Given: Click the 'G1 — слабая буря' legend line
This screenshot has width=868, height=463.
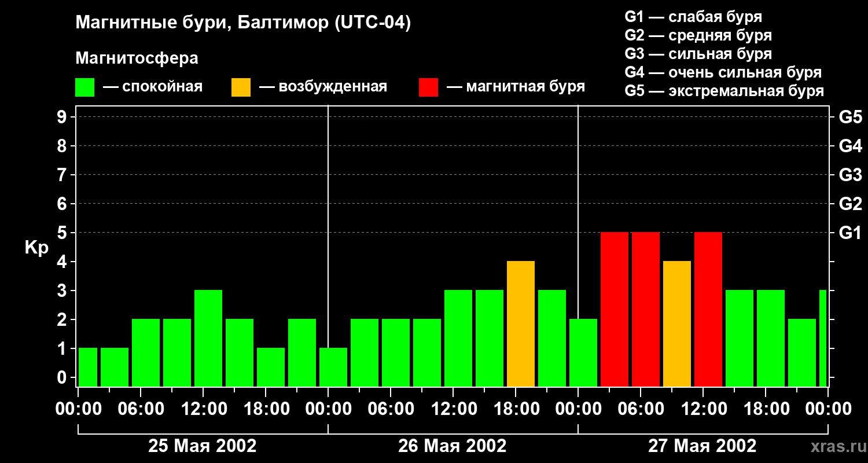Looking at the screenshot, I should (x=693, y=16).
